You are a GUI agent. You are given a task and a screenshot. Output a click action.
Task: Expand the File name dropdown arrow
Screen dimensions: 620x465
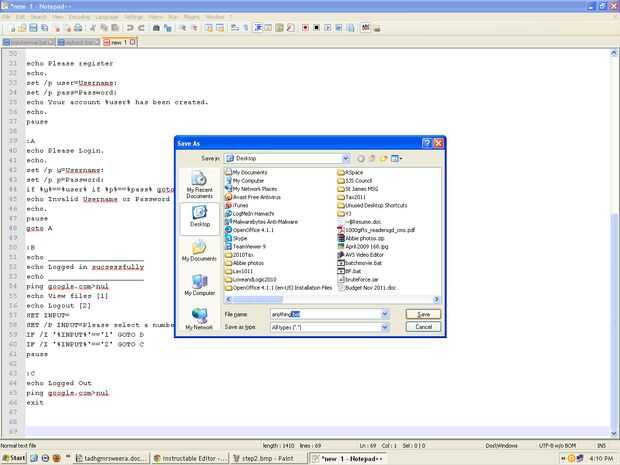tap(384, 314)
